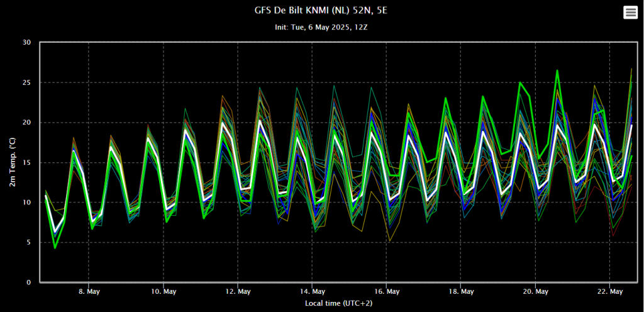Click the '16. May' x-axis label
The image size is (644, 312).
[x=387, y=291]
